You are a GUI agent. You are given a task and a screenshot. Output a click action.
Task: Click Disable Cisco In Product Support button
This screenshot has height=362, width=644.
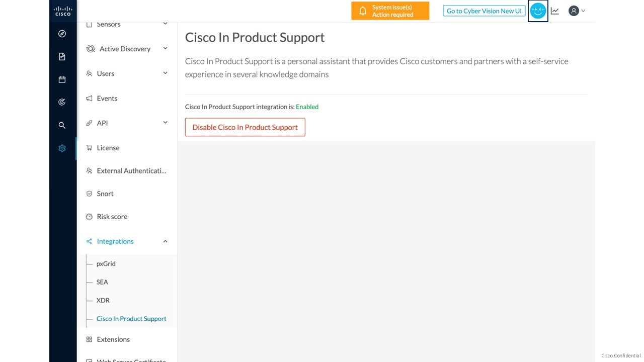coord(245,127)
